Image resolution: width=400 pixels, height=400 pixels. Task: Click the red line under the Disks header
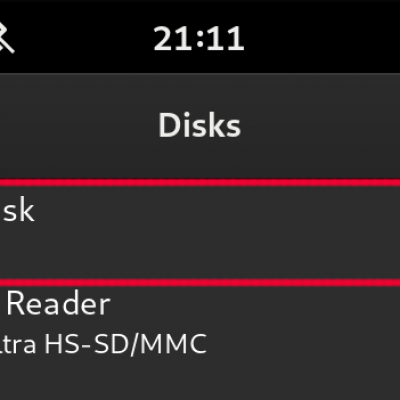click(200, 183)
